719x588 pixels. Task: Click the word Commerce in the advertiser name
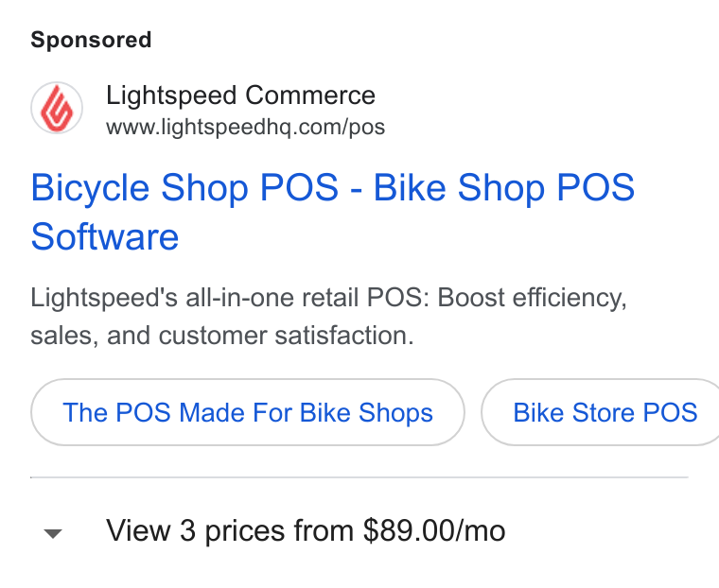[x=310, y=95]
